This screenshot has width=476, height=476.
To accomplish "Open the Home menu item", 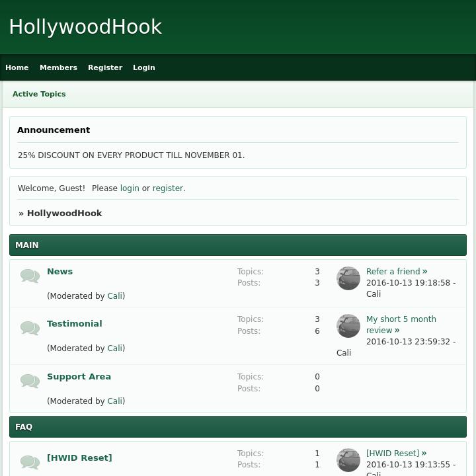I will point(17,67).
